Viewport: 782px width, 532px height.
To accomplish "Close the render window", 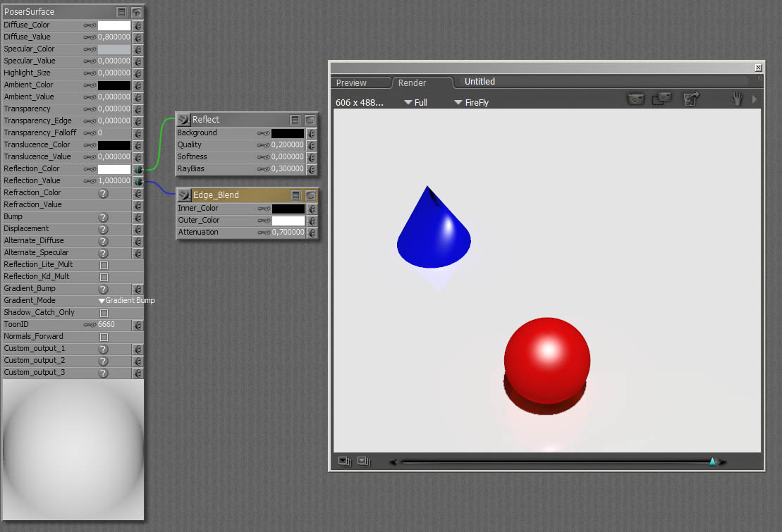I will 758,68.
